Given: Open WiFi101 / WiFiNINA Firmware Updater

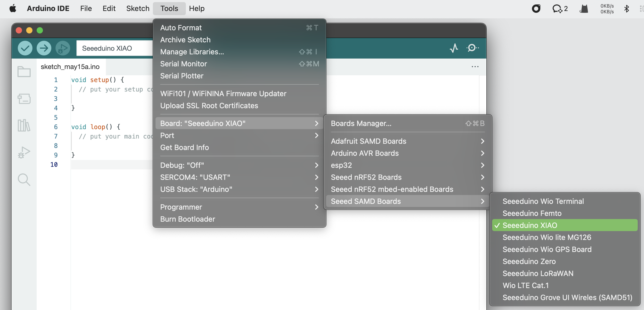Looking at the screenshot, I should point(239,93).
